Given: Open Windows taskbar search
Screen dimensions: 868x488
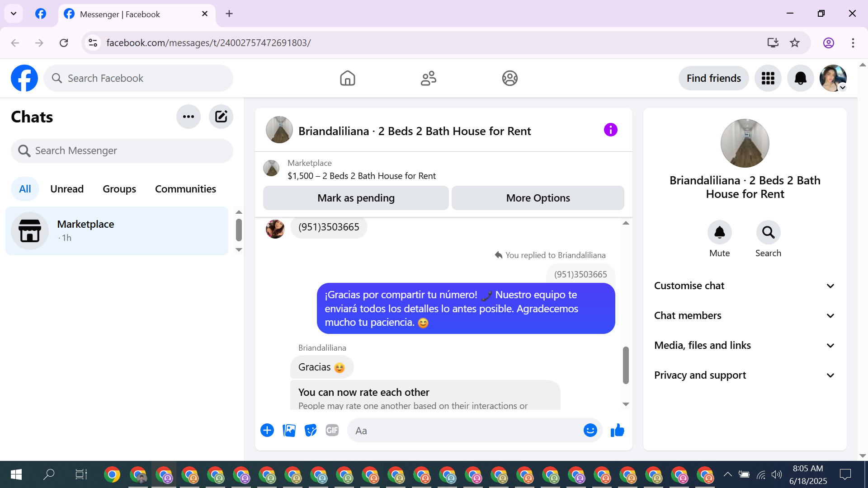Looking at the screenshot, I should (49, 474).
